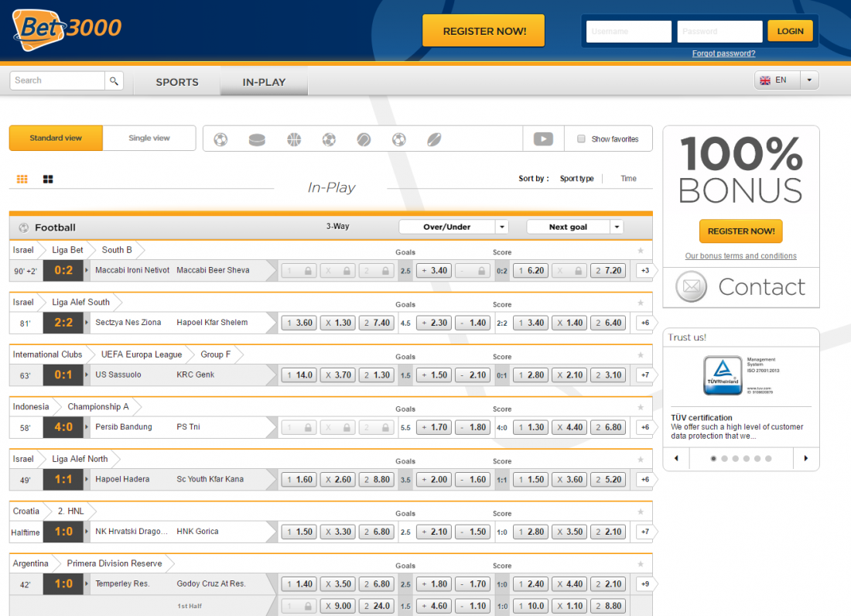This screenshot has height=616, width=851.
Task: Expand arrow beside 1:0 score of HNK Gorica match
Action: pyautogui.click(x=87, y=532)
